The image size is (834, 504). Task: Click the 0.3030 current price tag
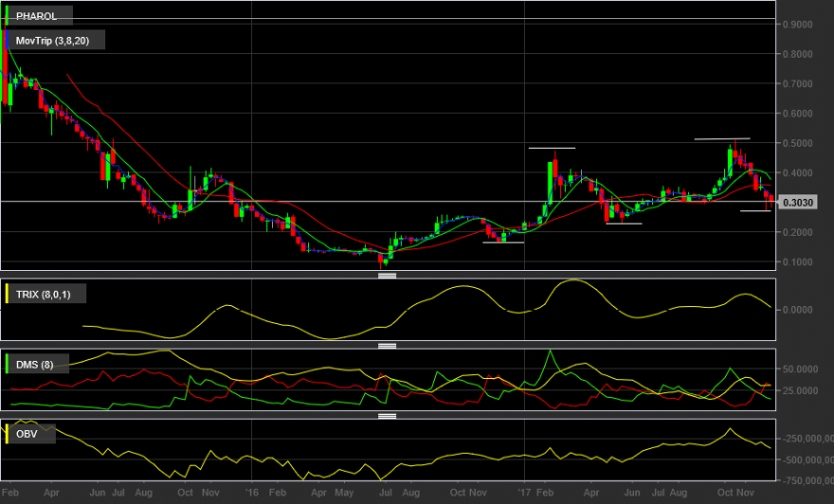coord(797,203)
